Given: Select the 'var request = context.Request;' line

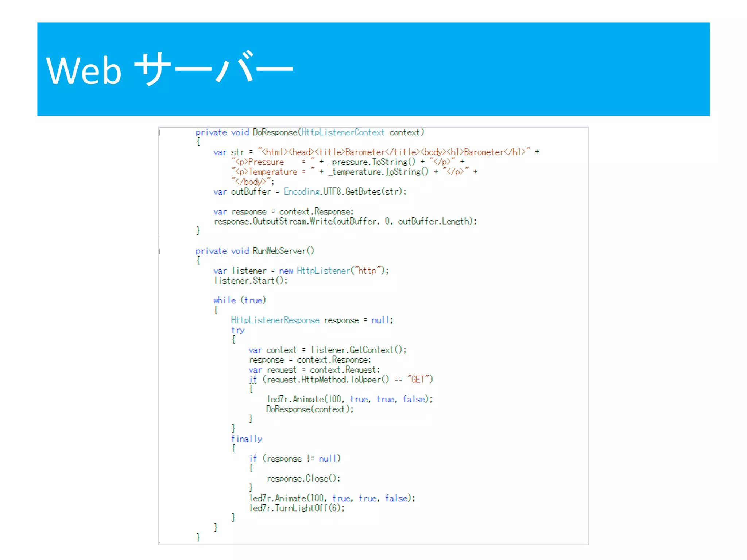Looking at the screenshot, I should (x=314, y=370).
